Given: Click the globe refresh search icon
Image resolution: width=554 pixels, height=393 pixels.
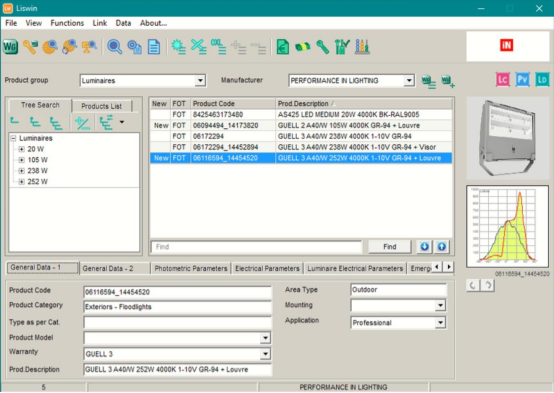Looking at the screenshot, I should (69, 47).
